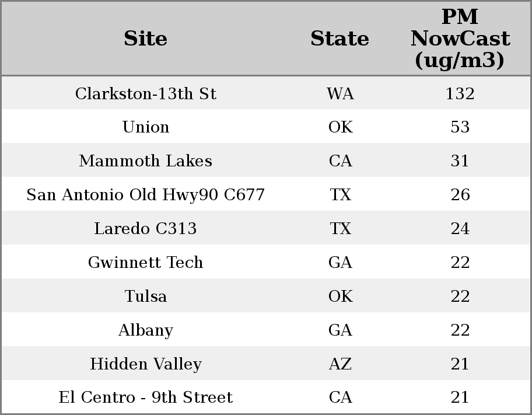Click the 24 value for Laredo C313
The image size is (532, 415).
[460, 229]
